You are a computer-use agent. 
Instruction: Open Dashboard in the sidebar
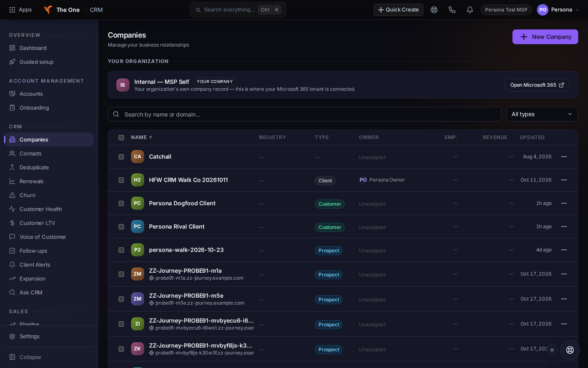click(49, 48)
